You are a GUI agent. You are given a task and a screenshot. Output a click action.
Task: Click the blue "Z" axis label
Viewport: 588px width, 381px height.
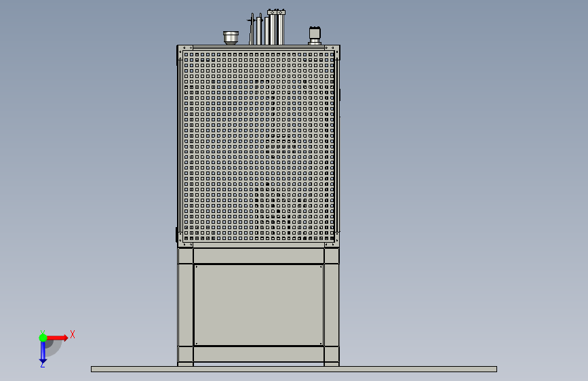42,365
